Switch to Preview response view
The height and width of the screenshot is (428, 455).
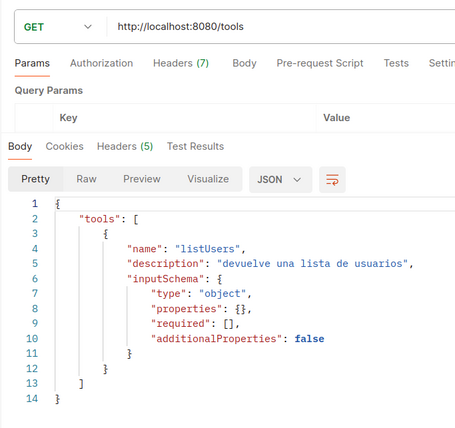142,179
